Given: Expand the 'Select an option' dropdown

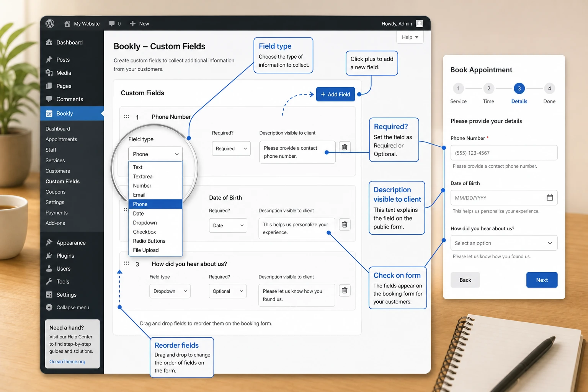Looking at the screenshot, I should (x=504, y=243).
